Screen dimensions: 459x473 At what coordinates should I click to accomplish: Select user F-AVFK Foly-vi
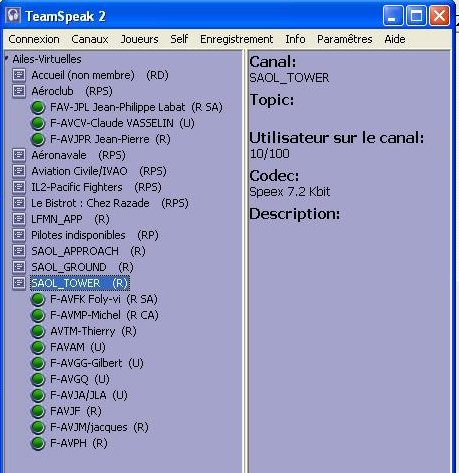[x=104, y=299]
